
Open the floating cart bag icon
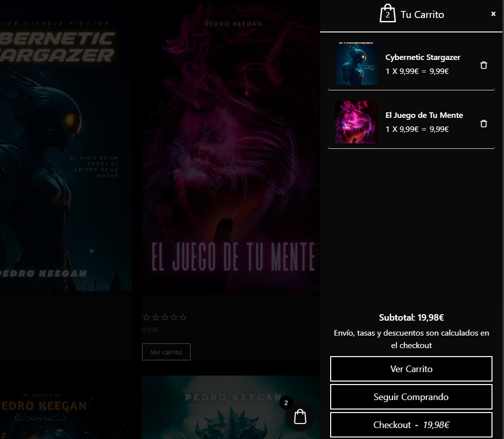[x=300, y=417]
